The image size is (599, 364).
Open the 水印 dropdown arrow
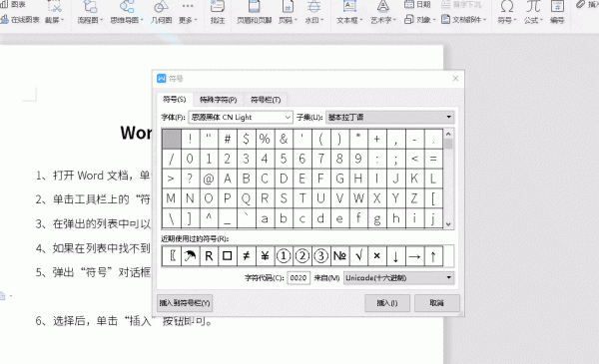(322, 20)
